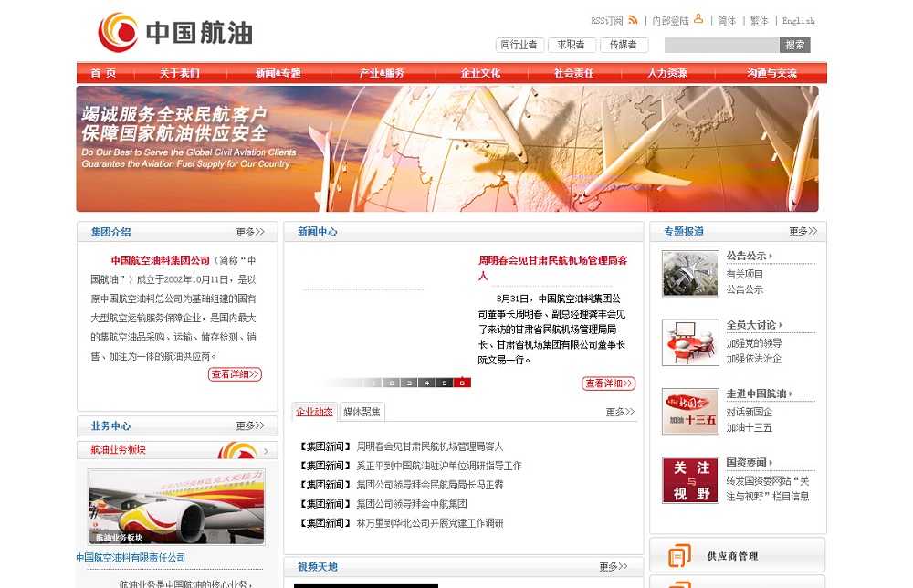This screenshot has width=913, height=588.
Task: Open 产业&服务 menu item
Action: coord(382,73)
